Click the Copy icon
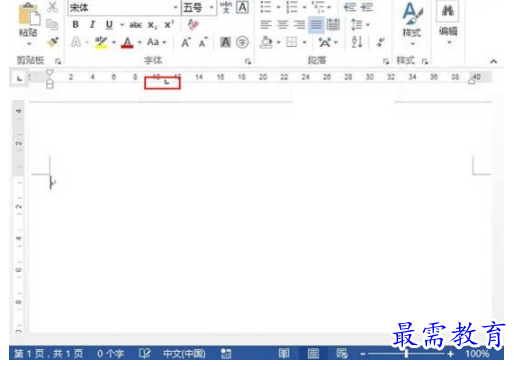The width and height of the screenshot is (514, 366). [52, 24]
